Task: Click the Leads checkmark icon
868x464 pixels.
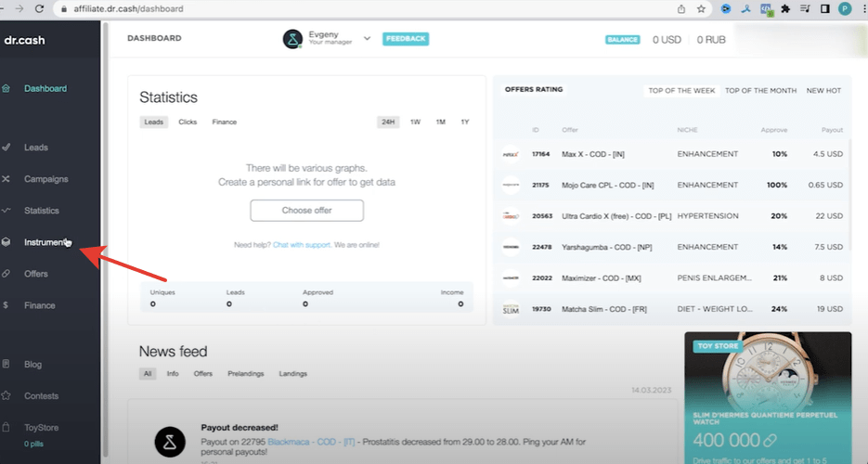Action: (6, 148)
